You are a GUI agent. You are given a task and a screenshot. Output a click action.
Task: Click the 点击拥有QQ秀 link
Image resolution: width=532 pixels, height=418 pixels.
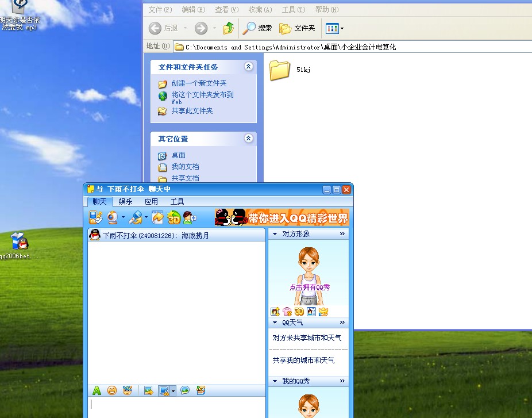point(310,287)
